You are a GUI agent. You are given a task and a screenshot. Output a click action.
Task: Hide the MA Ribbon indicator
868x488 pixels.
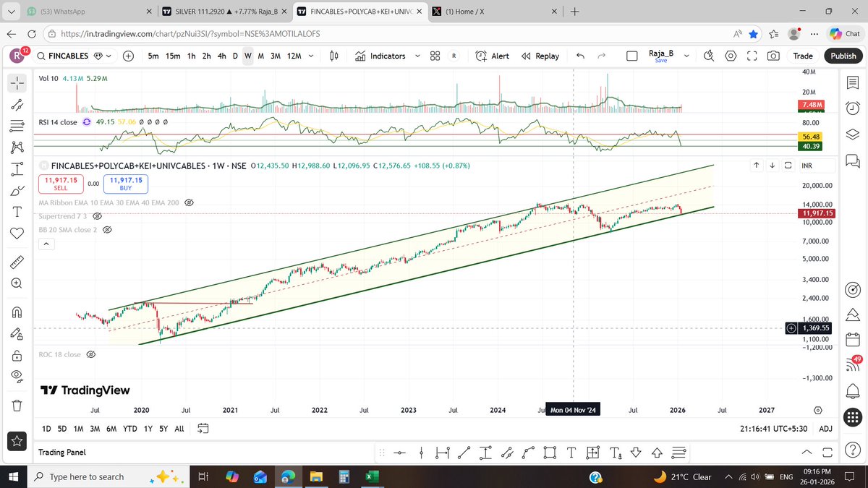coord(189,202)
